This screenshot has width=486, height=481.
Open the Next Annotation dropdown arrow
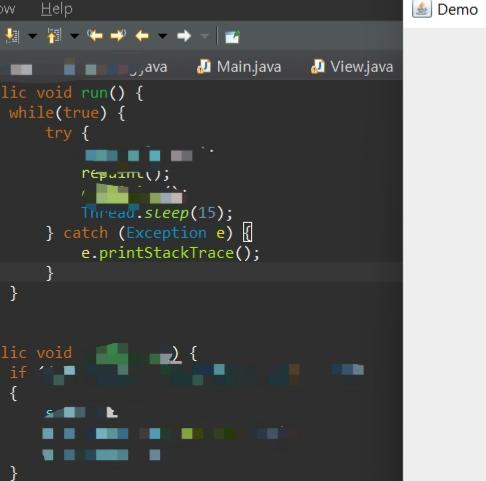coord(33,36)
